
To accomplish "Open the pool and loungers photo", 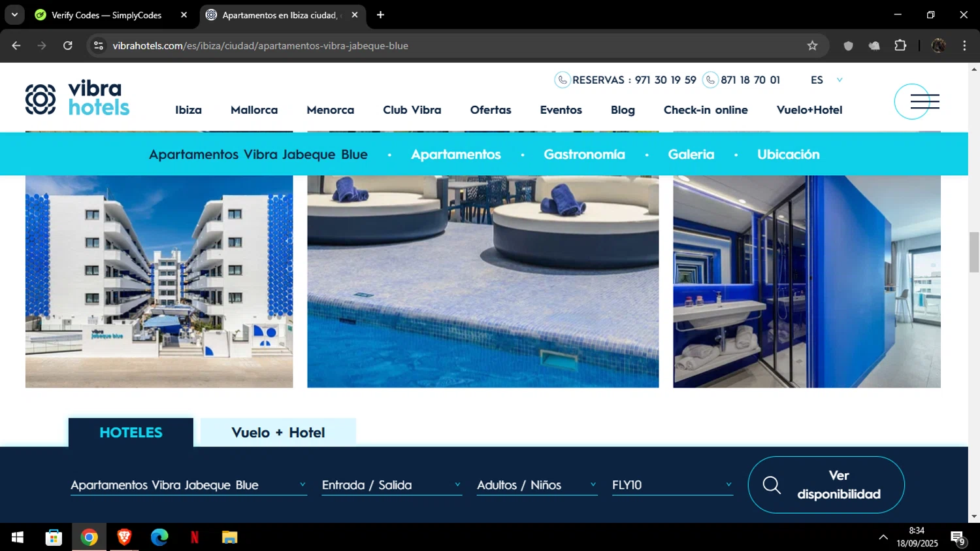I will 483,282.
